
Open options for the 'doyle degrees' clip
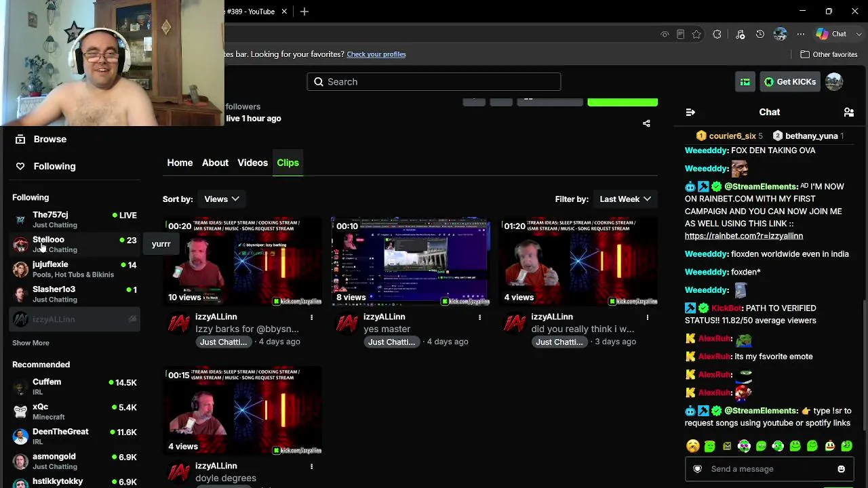click(x=311, y=466)
